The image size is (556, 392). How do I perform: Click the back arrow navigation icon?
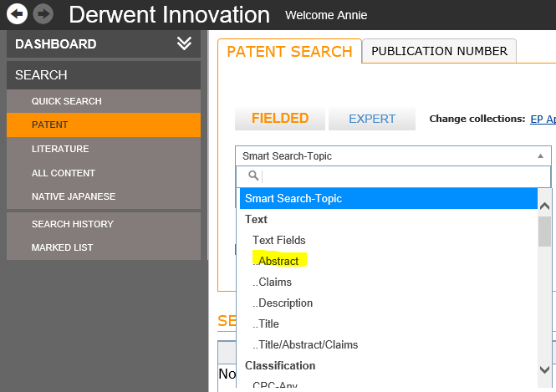coord(17,14)
